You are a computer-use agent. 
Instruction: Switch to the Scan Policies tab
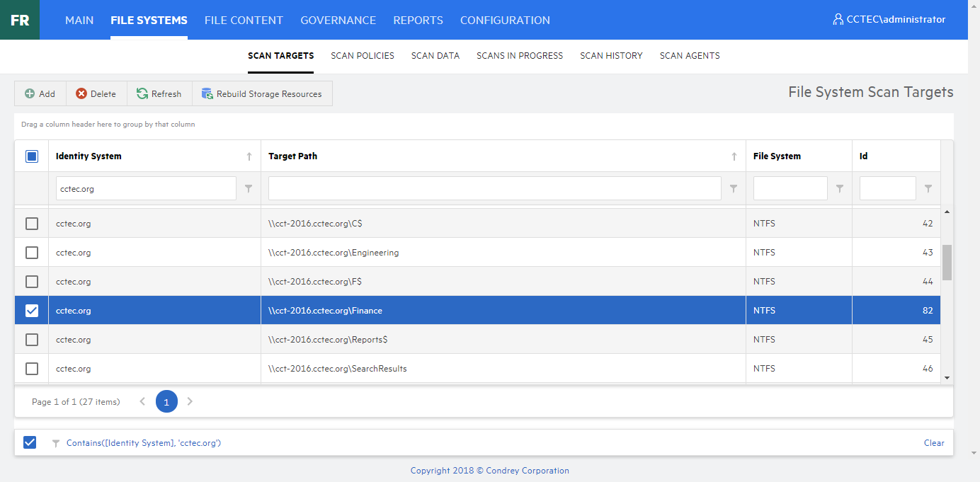[363, 55]
